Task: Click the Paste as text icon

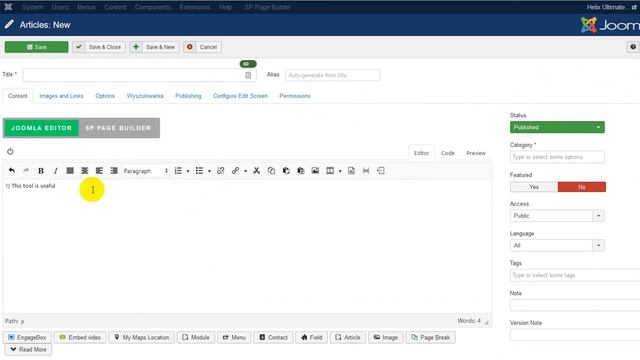Action: (x=300, y=171)
